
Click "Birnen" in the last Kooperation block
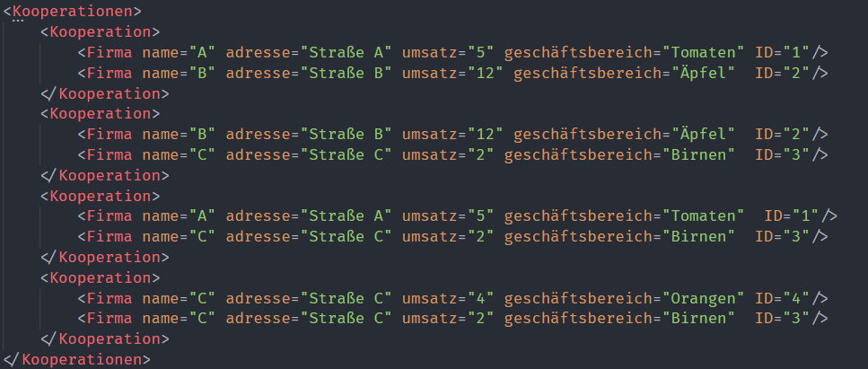pyautogui.click(x=700, y=319)
